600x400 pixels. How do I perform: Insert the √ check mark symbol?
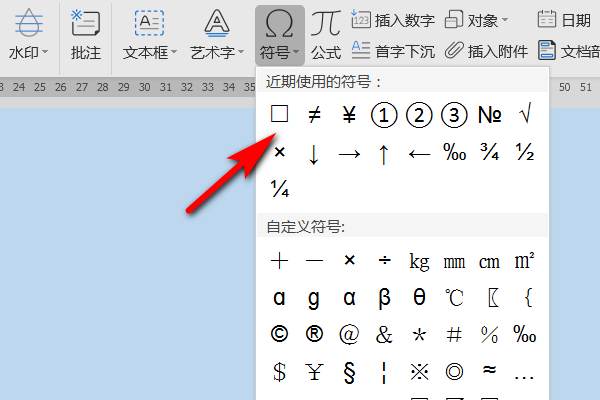(x=525, y=114)
